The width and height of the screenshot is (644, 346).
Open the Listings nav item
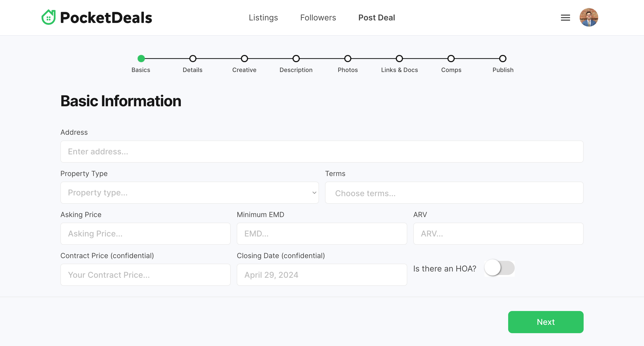[263, 18]
